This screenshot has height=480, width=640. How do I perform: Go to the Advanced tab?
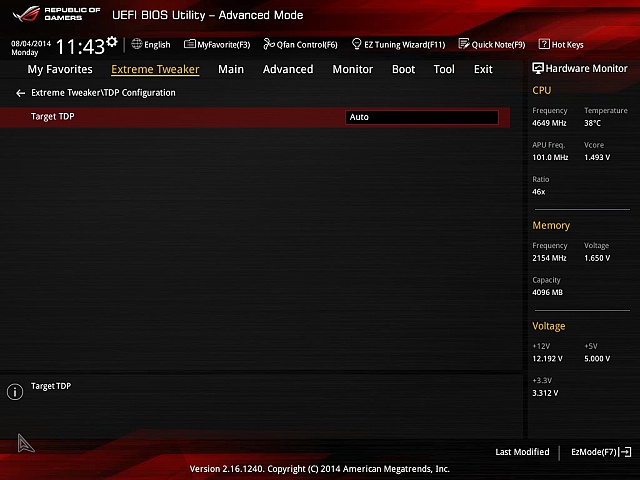pos(288,69)
